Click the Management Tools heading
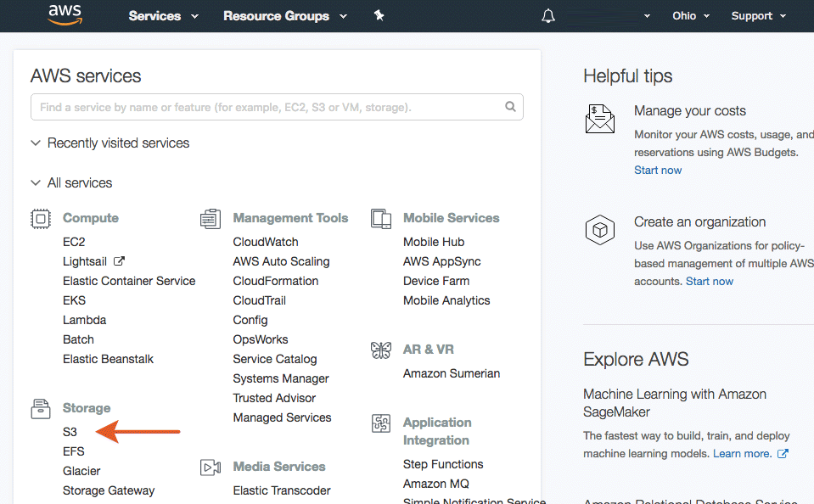Viewport: 814px width, 504px height. click(x=290, y=218)
